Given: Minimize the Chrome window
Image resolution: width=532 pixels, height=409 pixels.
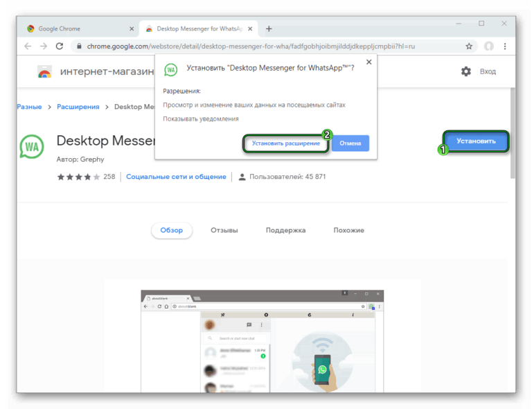Looking at the screenshot, I should pyautogui.click(x=459, y=24).
